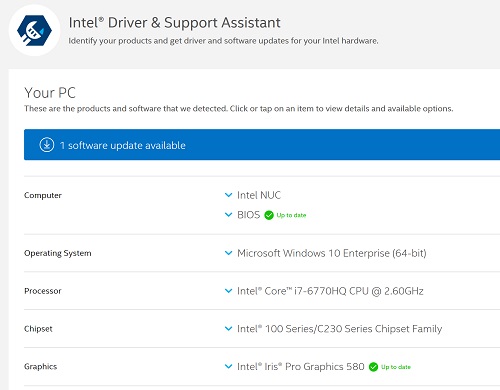Expand the BIOS details chevron
This screenshot has height=390, width=500.
[x=228, y=215]
